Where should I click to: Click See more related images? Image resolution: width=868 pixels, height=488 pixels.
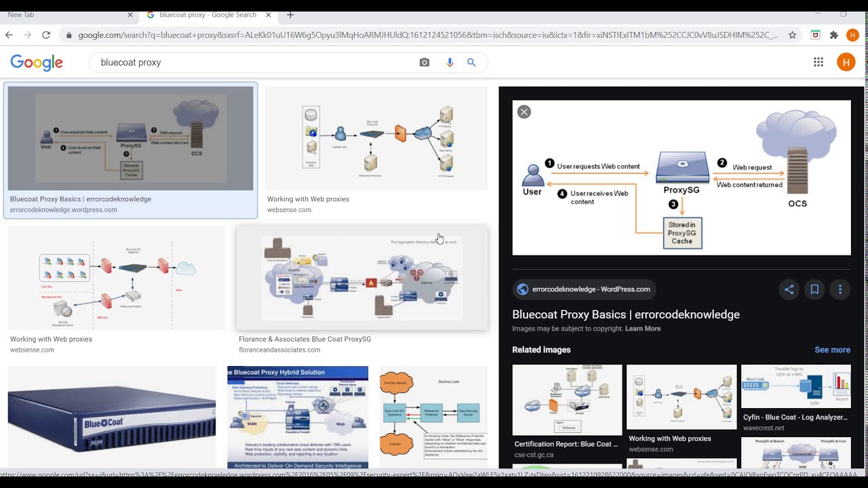[x=832, y=350]
